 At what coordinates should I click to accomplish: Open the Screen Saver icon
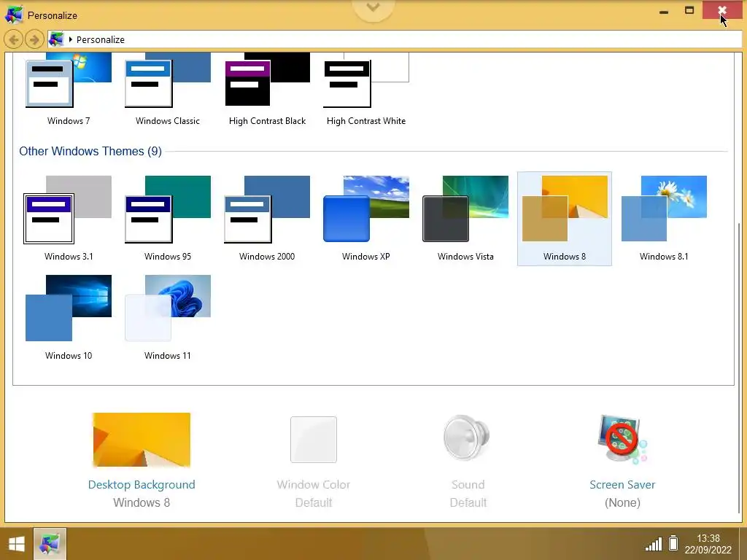(x=622, y=439)
